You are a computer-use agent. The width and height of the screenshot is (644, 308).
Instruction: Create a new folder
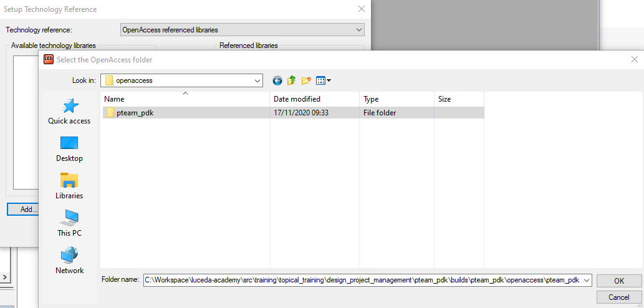(306, 80)
